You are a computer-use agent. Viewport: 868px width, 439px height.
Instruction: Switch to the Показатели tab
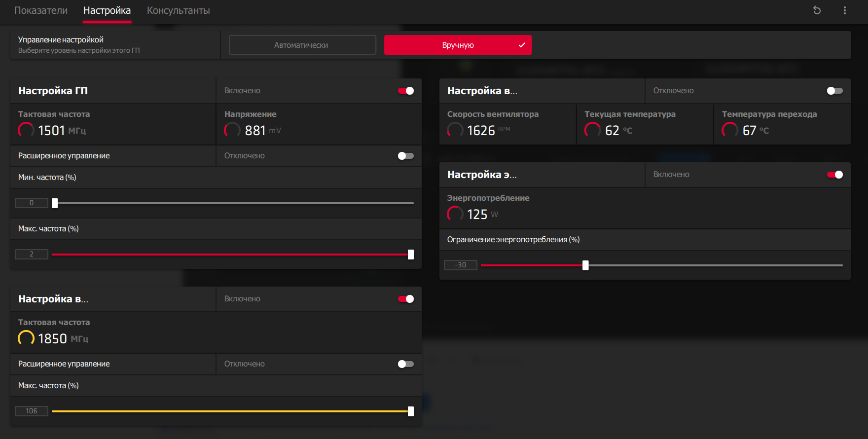[41, 10]
